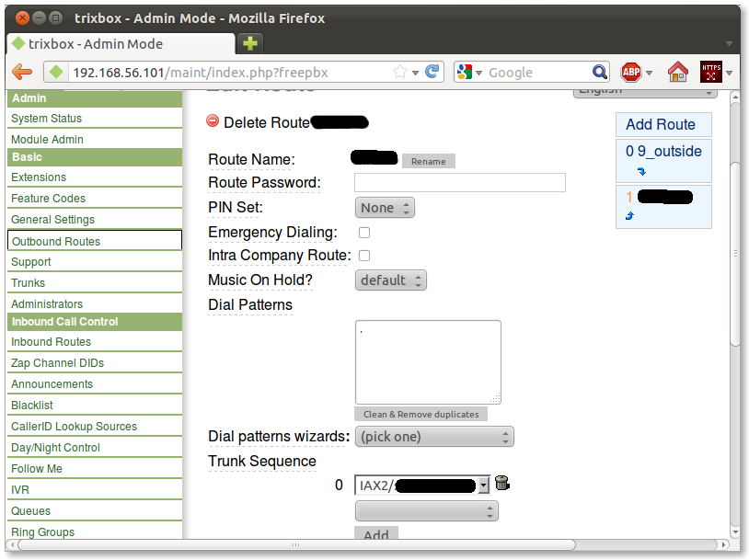Open Ring Groups in sidebar

[43, 531]
